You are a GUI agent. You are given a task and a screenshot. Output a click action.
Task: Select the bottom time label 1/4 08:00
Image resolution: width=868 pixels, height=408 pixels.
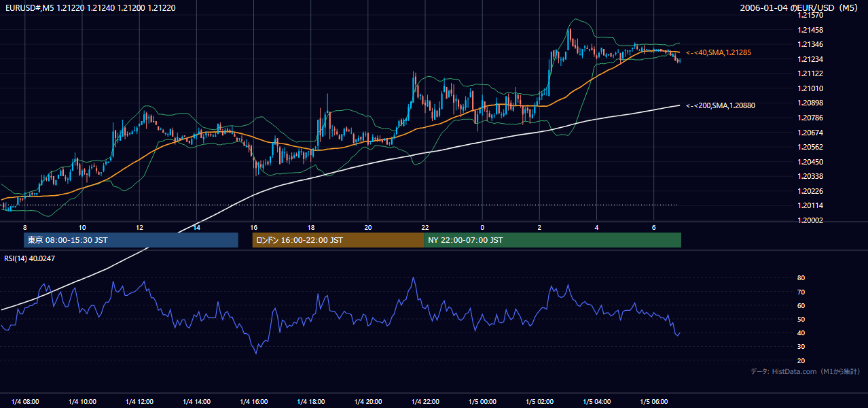pos(25,402)
